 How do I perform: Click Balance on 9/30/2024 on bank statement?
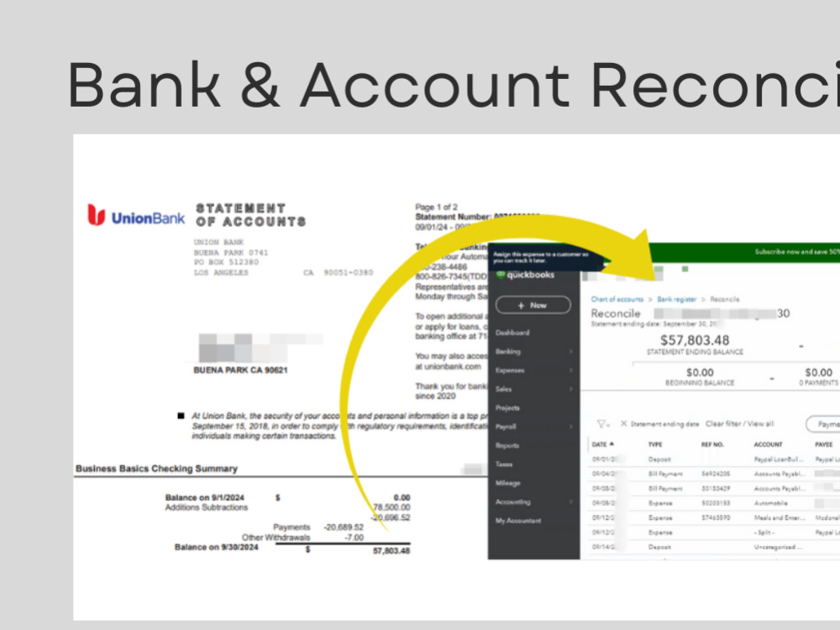click(217, 547)
